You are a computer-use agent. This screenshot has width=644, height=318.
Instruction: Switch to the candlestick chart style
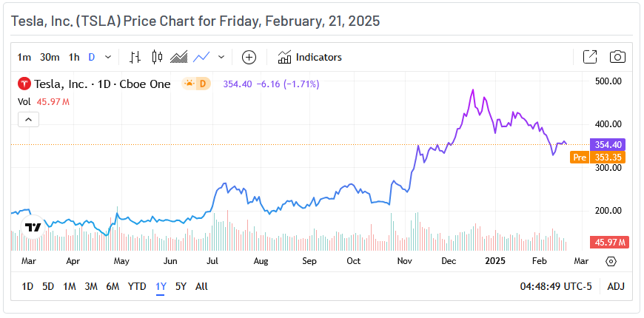point(156,57)
